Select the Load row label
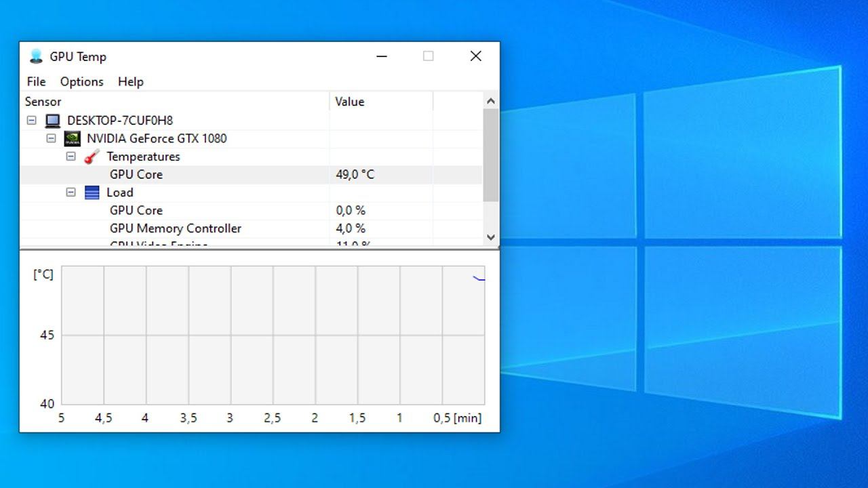This screenshot has height=488, width=868. coord(119,192)
